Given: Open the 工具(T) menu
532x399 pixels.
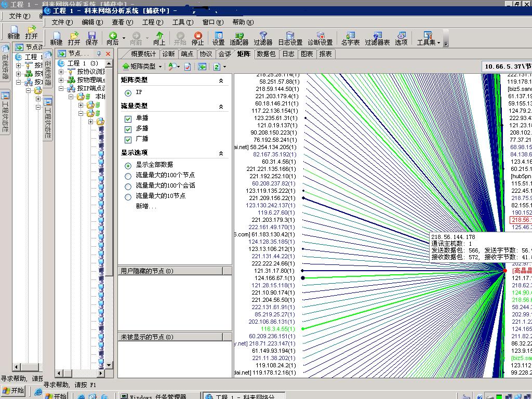Looking at the screenshot, I should (182, 22).
